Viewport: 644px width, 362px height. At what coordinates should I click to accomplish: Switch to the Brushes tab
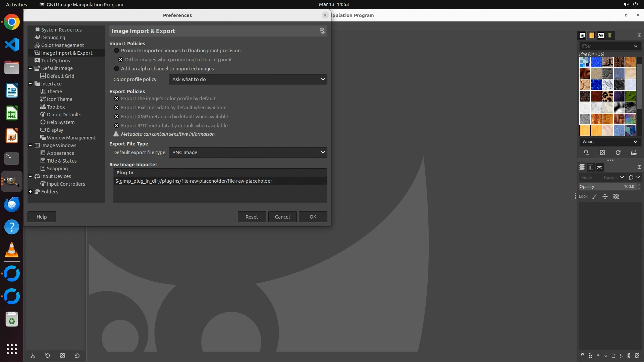coord(582,35)
